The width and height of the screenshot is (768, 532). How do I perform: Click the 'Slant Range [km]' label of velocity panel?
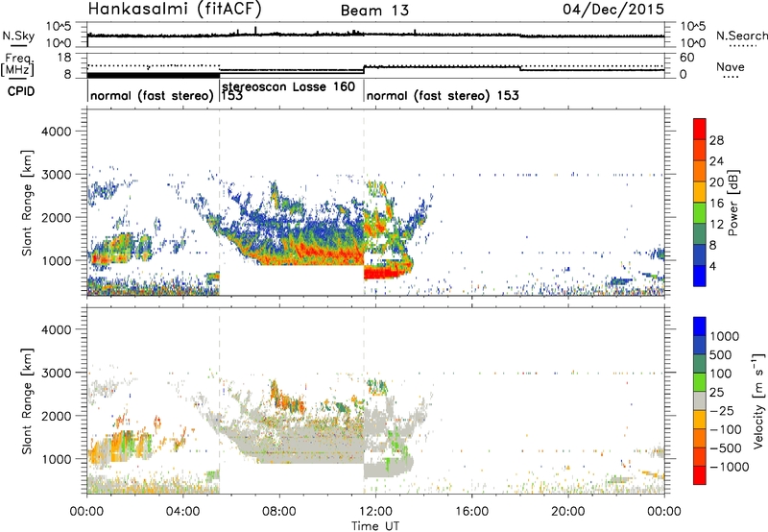[27, 401]
